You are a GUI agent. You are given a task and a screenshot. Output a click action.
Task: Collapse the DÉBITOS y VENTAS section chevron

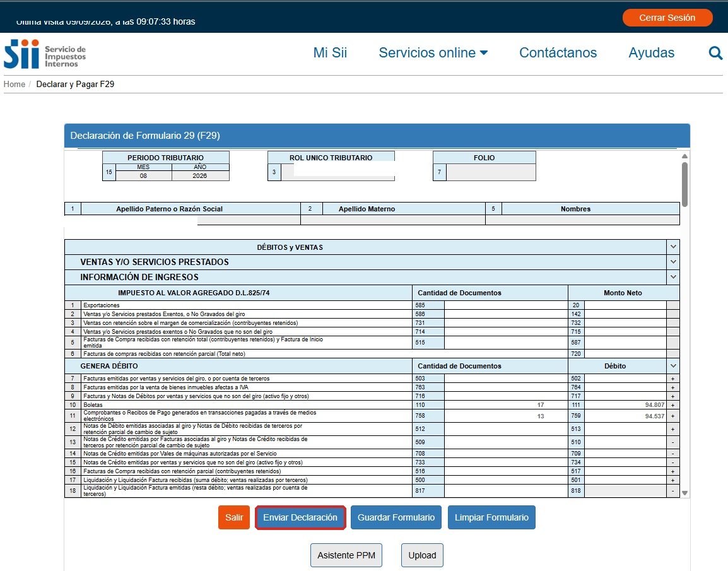pyautogui.click(x=673, y=247)
